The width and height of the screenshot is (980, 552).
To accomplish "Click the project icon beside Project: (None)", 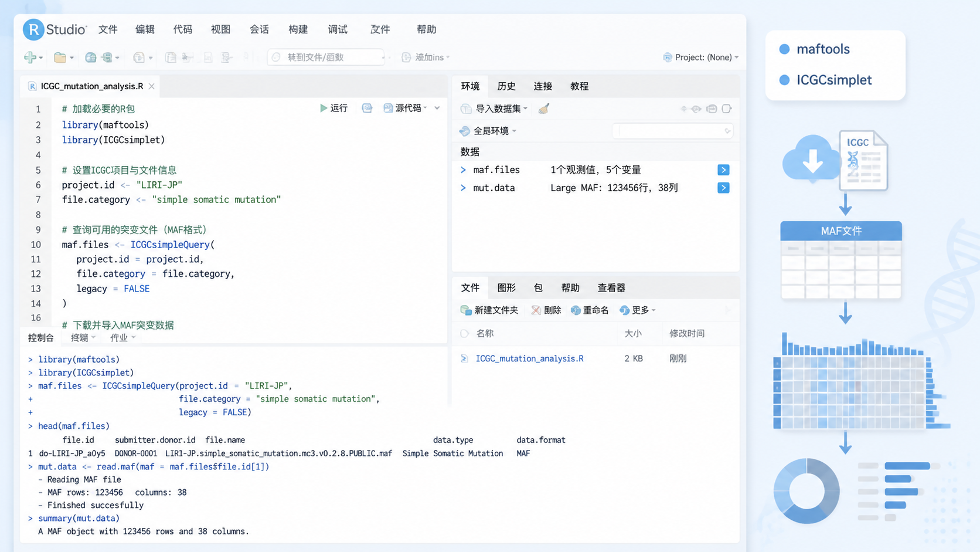I will point(668,57).
